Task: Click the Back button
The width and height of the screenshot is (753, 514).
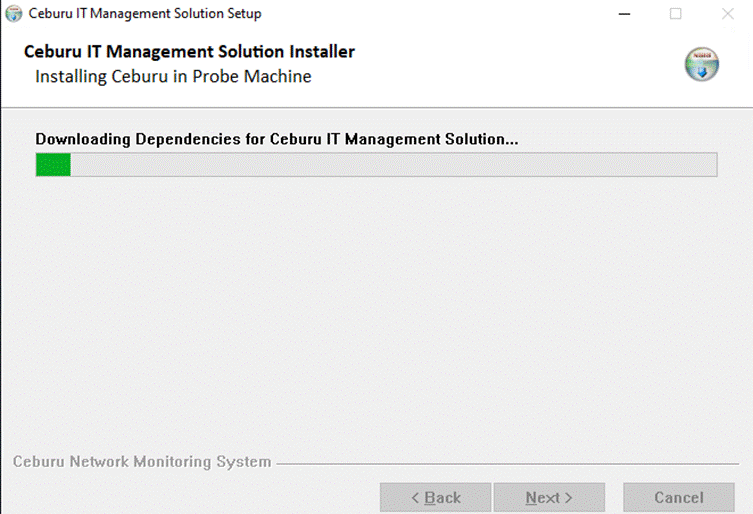Action: tap(436, 498)
